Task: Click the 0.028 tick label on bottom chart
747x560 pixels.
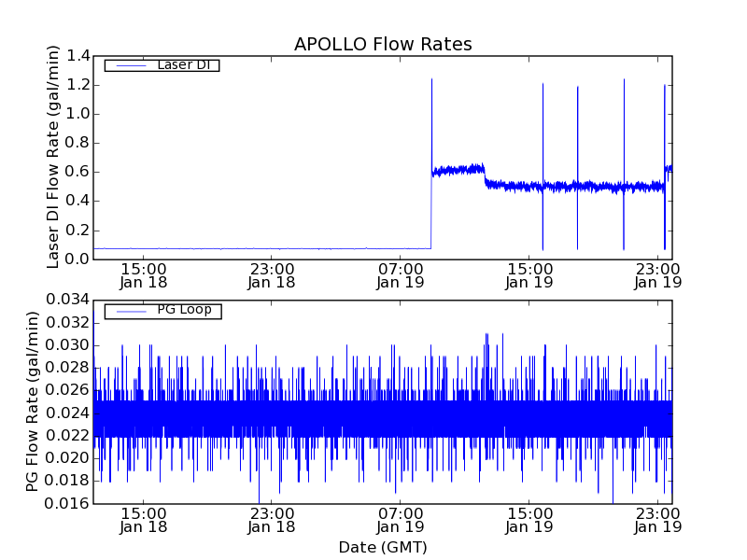Action: 67,368
